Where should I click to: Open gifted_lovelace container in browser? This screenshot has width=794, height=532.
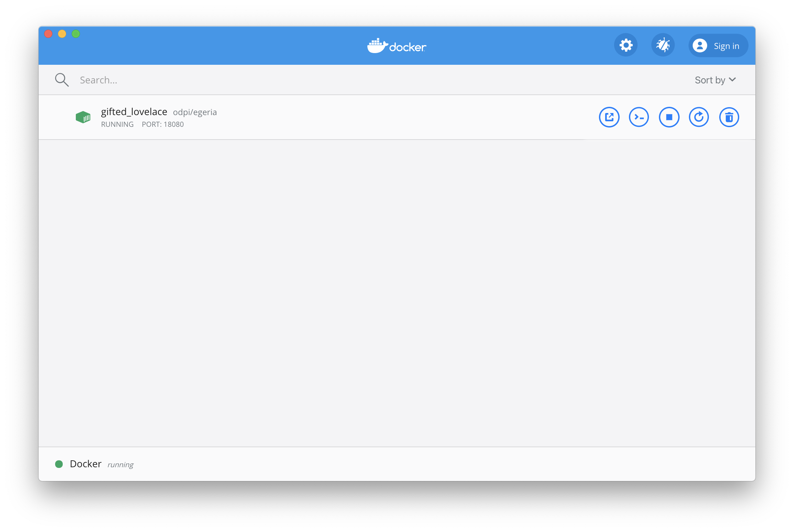pyautogui.click(x=609, y=117)
